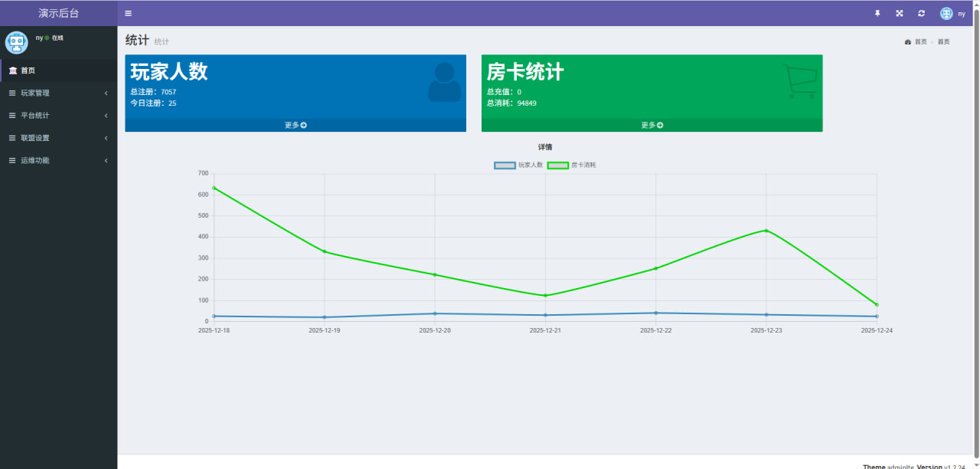
Task: Click the sidebar robot profile picture
Action: pyautogui.click(x=17, y=42)
